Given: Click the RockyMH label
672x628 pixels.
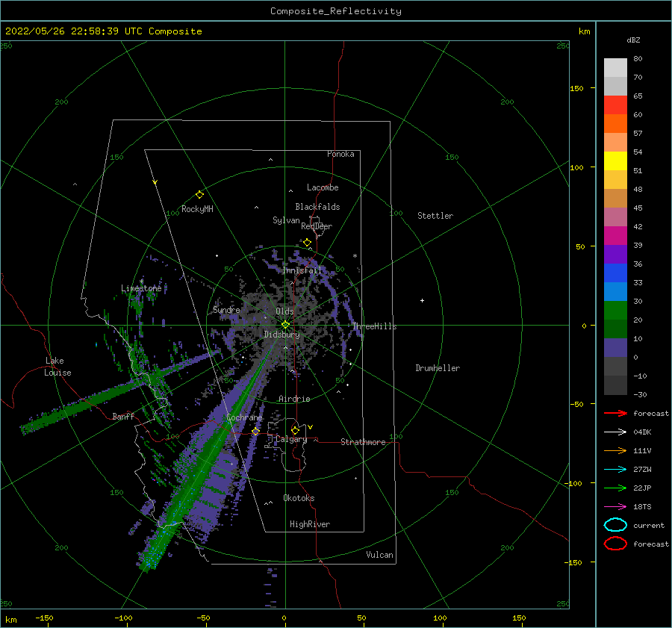Looking at the screenshot, I should coord(197,209).
